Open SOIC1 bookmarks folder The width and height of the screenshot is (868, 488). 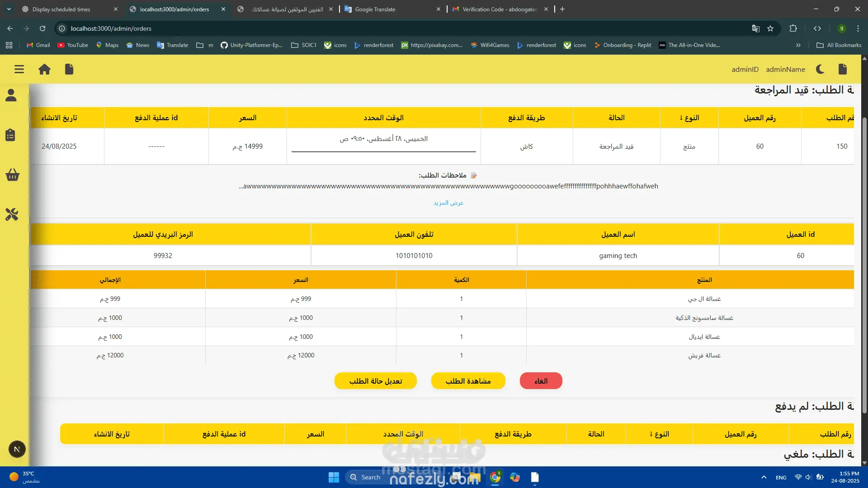point(304,45)
